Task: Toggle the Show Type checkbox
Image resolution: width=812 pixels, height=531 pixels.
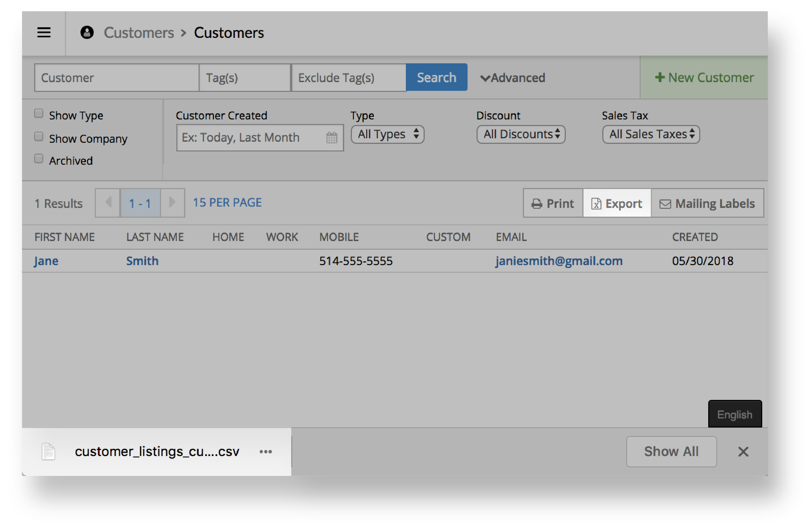Action: click(40, 115)
